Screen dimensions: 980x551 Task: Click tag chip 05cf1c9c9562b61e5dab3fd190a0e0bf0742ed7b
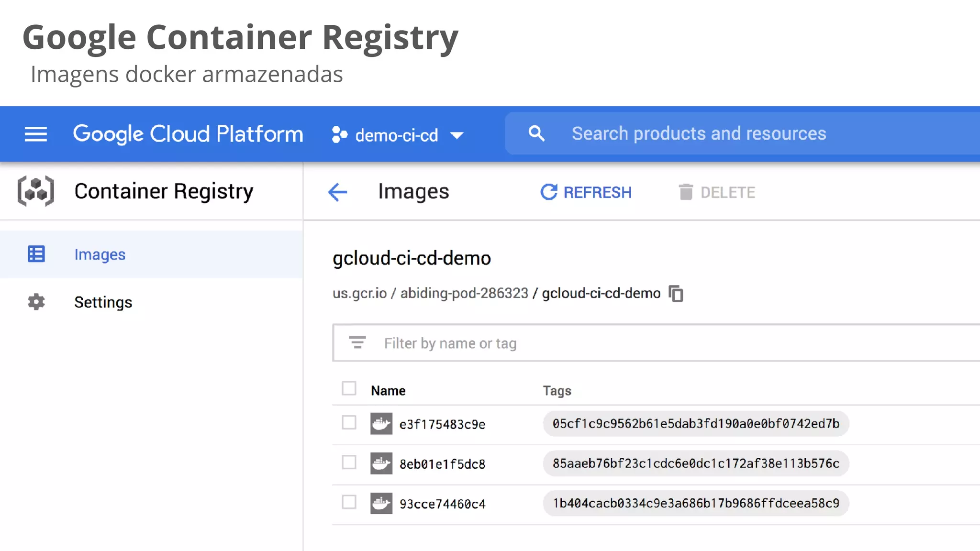click(x=696, y=424)
